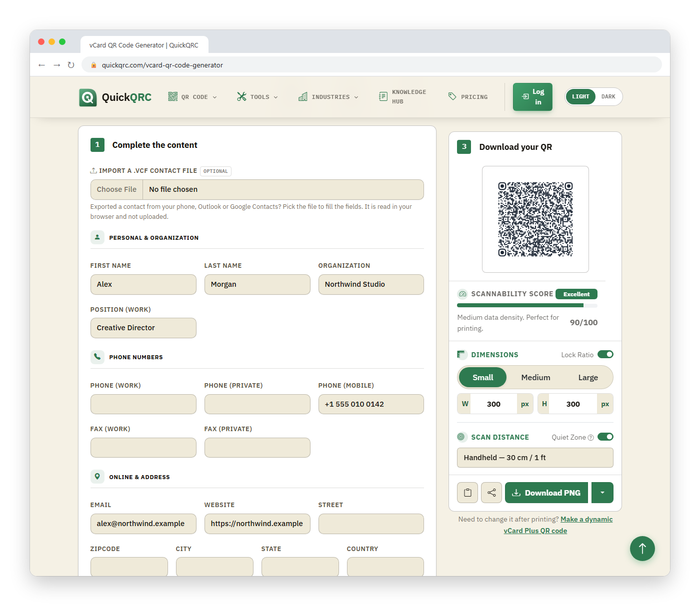Toggle the Quiet Zone switch
The width and height of the screenshot is (700, 606).
click(605, 437)
